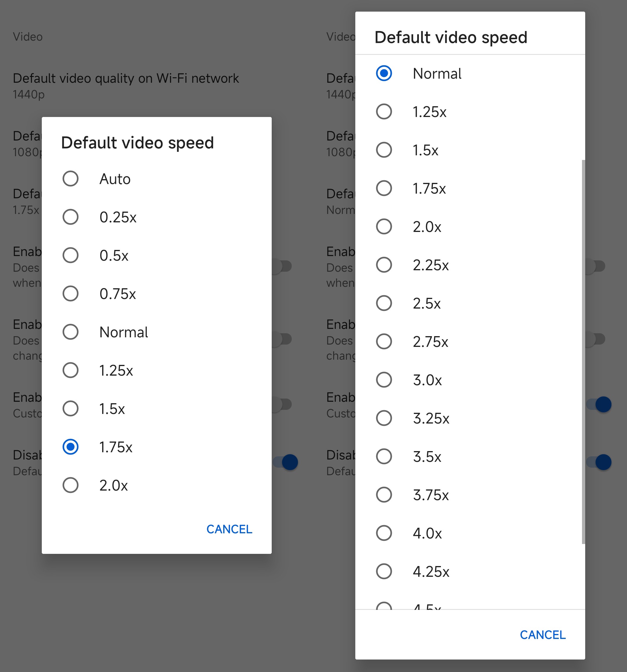This screenshot has width=627, height=672.
Task: Choose 0.25x playback speed
Action: [x=71, y=217]
